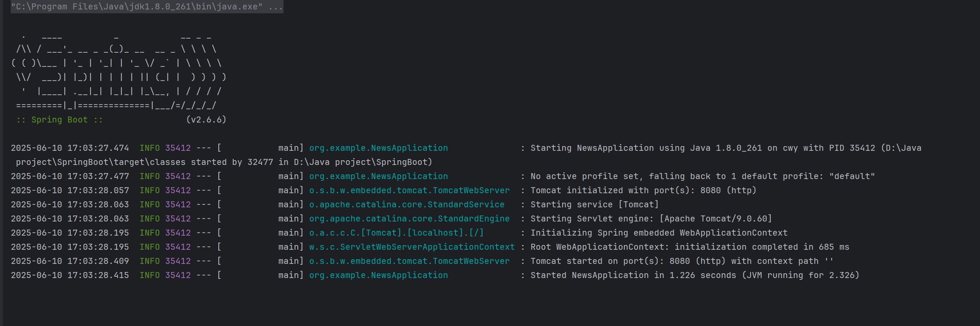Click the 'Root WebApplicationContext: initialization completed' message
The height and width of the screenshot is (326, 980).
664,247
